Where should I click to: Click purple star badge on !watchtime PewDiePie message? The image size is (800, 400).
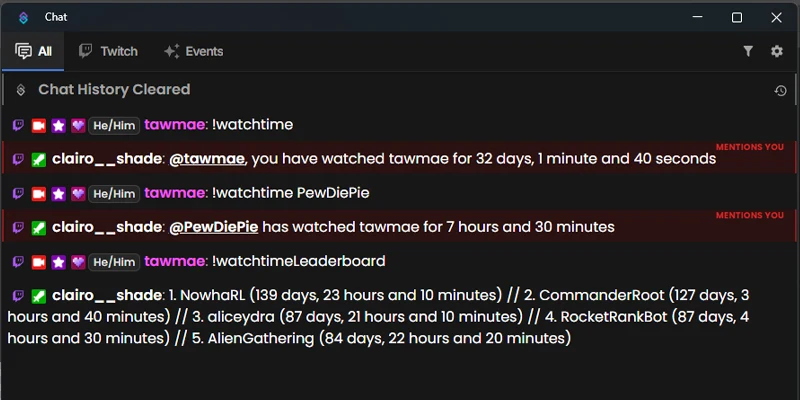coord(59,194)
